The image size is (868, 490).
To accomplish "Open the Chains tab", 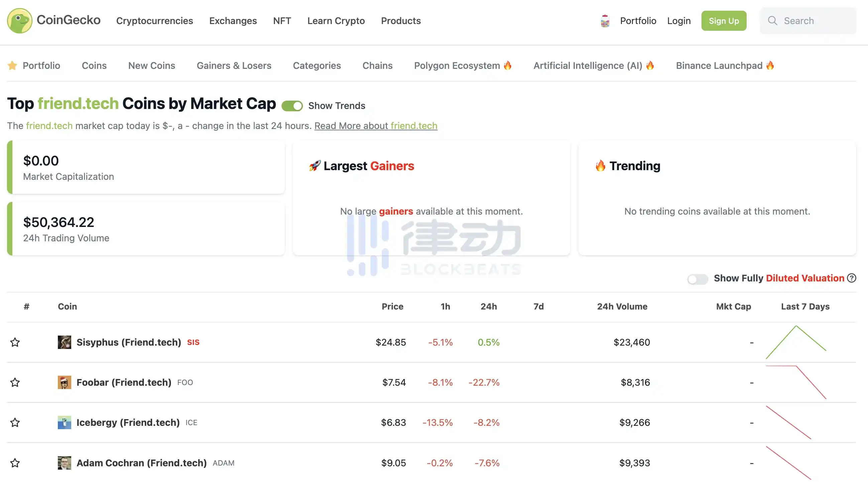I will coord(377,65).
